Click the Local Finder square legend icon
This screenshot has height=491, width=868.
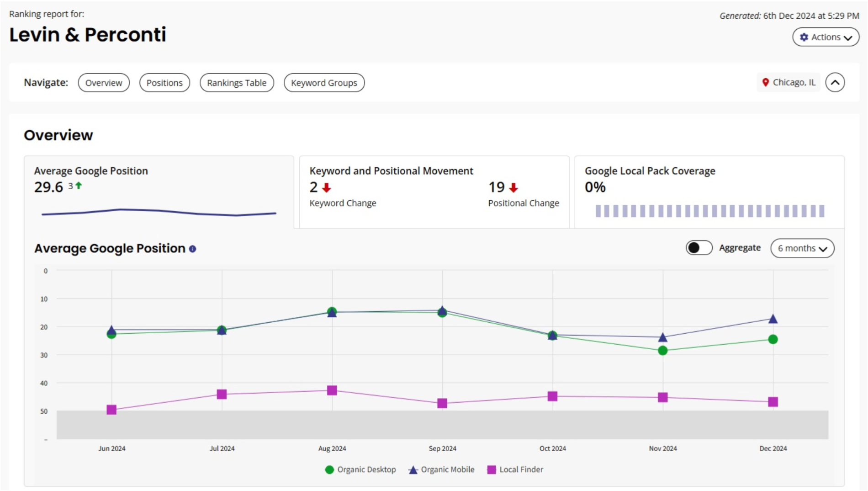pos(492,470)
